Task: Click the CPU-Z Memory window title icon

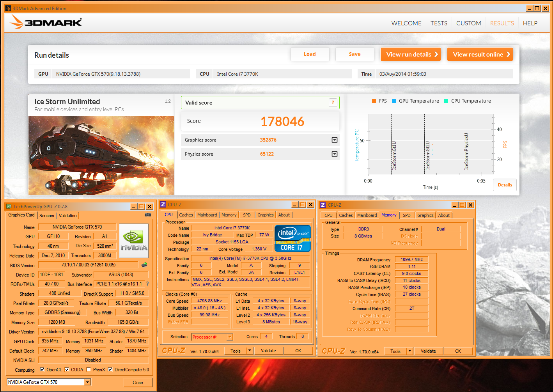Action: click(323, 205)
